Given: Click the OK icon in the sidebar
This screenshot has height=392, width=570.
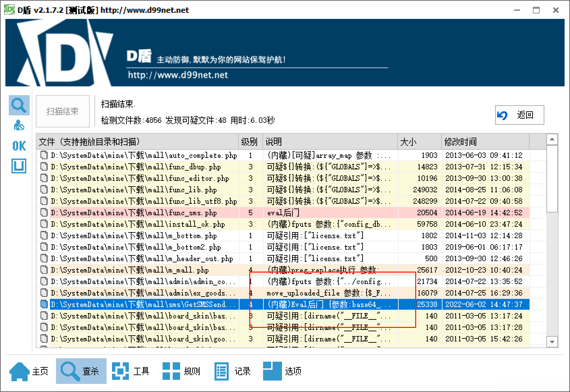Looking at the screenshot, I should coord(19,146).
